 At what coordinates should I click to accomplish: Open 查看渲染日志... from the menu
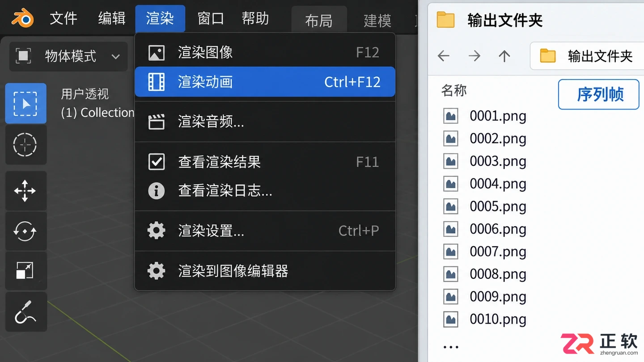[265, 191]
